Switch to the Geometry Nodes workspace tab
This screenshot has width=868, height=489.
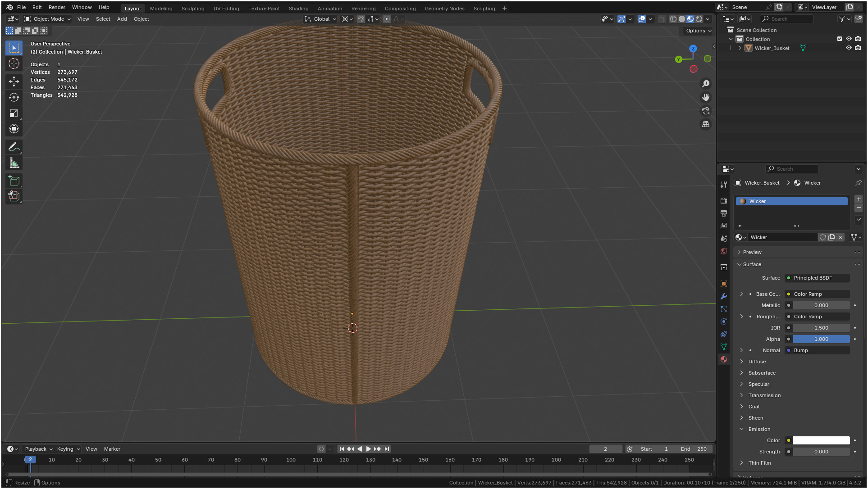coord(444,8)
